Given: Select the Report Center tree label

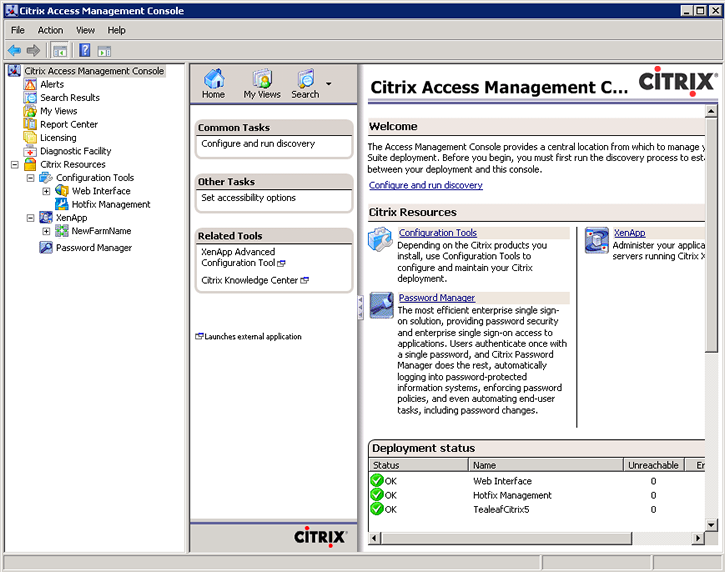Looking at the screenshot, I should (69, 124).
